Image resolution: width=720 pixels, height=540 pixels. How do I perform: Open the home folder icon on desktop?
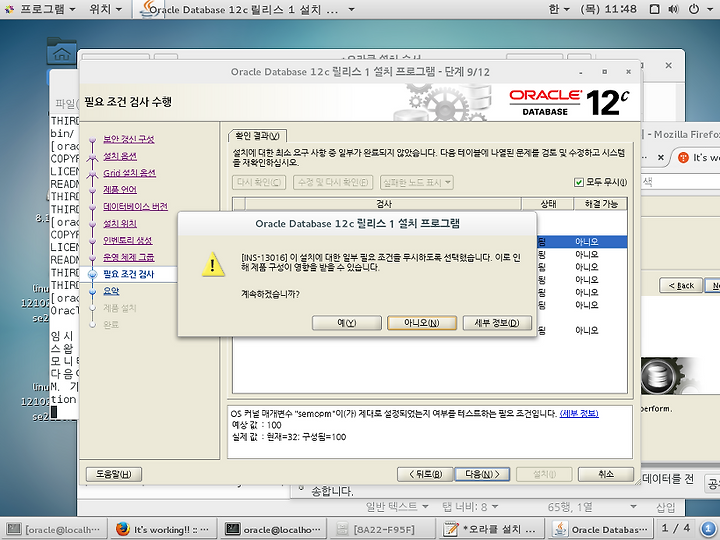pyautogui.click(x=62, y=51)
